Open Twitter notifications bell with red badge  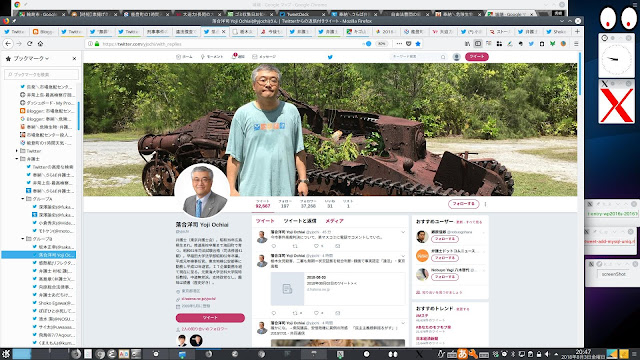(238, 57)
